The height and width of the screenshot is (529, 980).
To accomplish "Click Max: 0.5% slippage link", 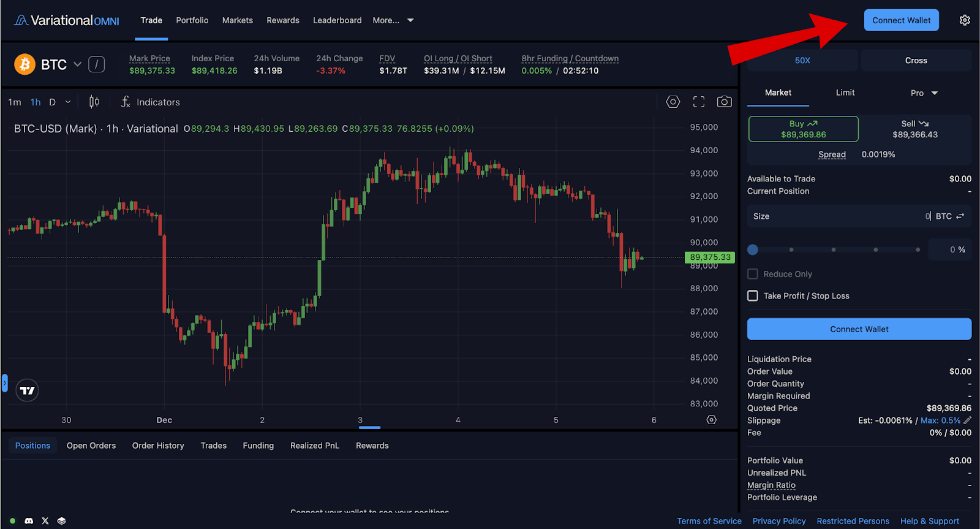I will [941, 421].
